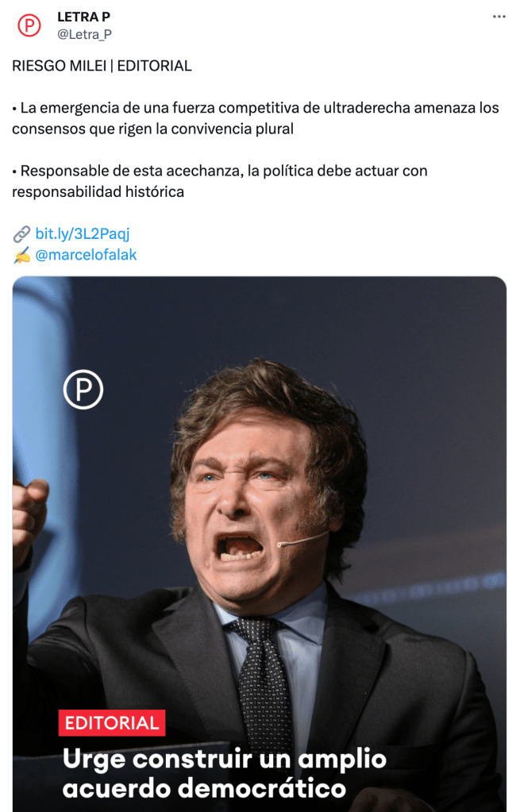Click the writing hand emoji icon
Viewport: 520px width, 812px height.
click(21, 256)
